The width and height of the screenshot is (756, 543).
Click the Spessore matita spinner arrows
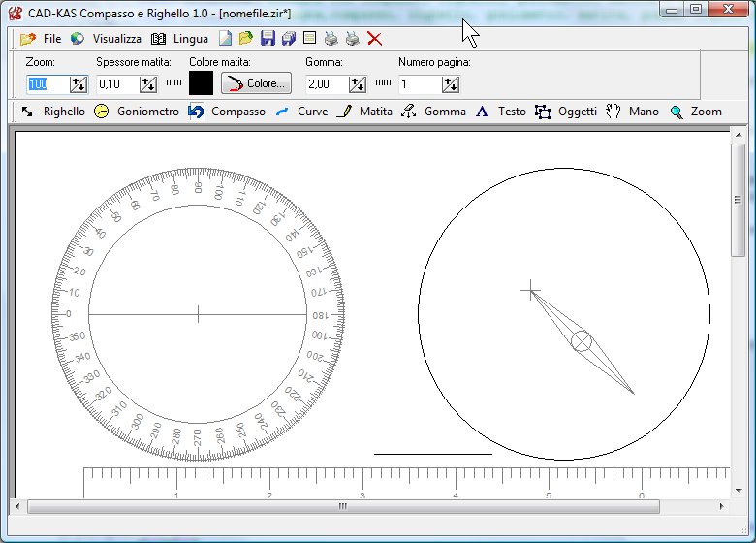point(148,84)
